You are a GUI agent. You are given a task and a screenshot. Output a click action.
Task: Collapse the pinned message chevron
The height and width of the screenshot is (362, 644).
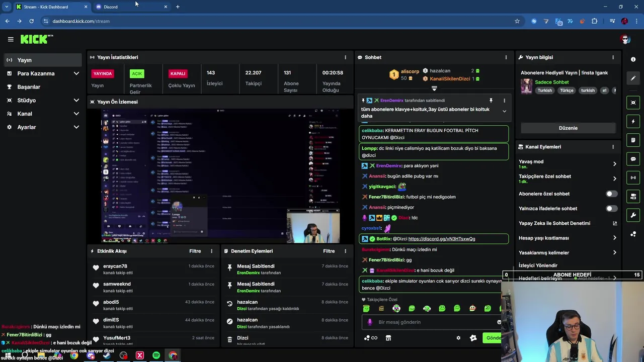(504, 112)
